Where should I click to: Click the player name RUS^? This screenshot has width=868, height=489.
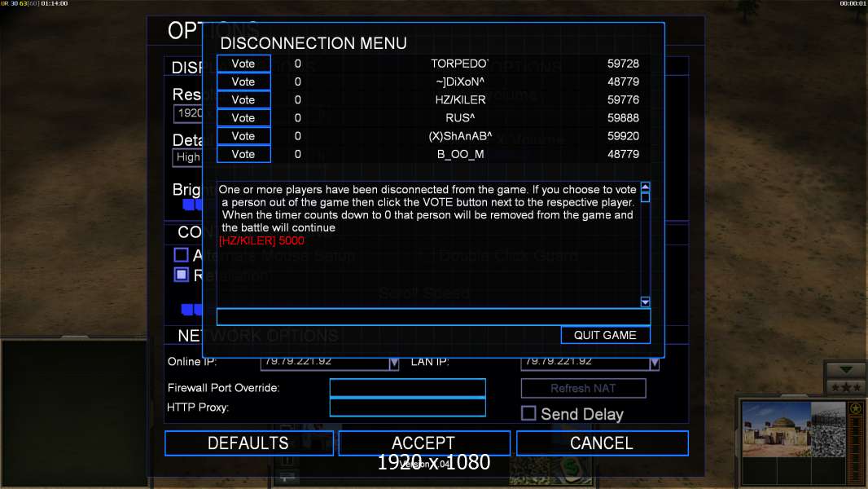(x=460, y=118)
